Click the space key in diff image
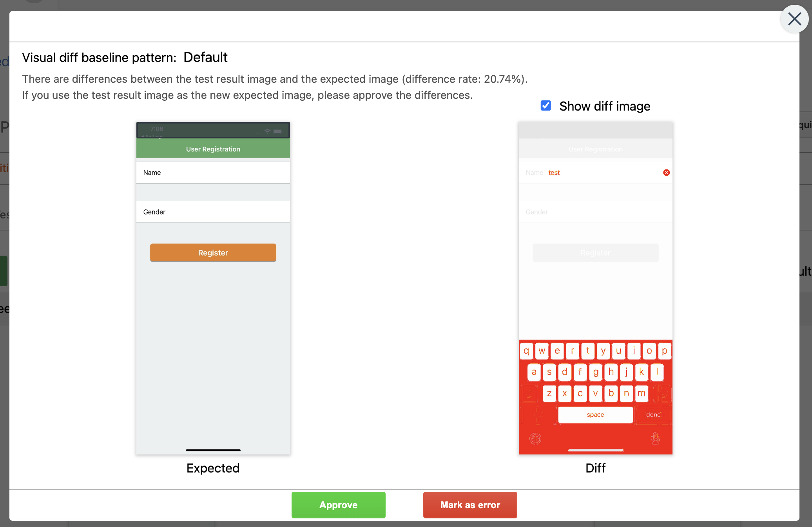The height and width of the screenshot is (527, 812). click(595, 414)
